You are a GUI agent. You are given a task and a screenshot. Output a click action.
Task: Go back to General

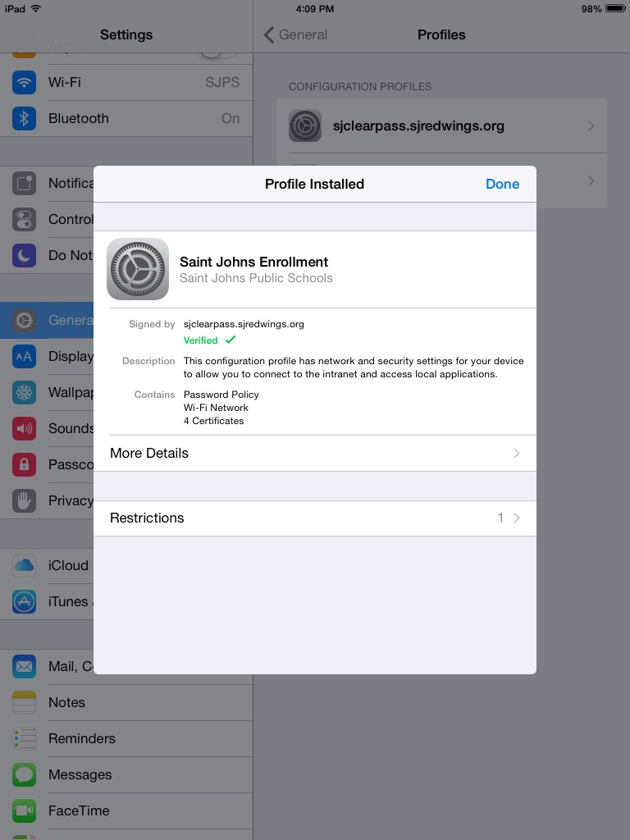tap(295, 34)
